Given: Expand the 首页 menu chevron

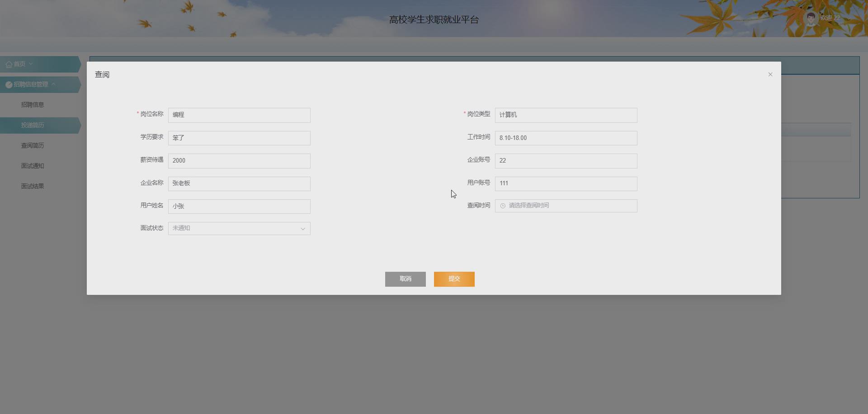Looking at the screenshot, I should 31,64.
